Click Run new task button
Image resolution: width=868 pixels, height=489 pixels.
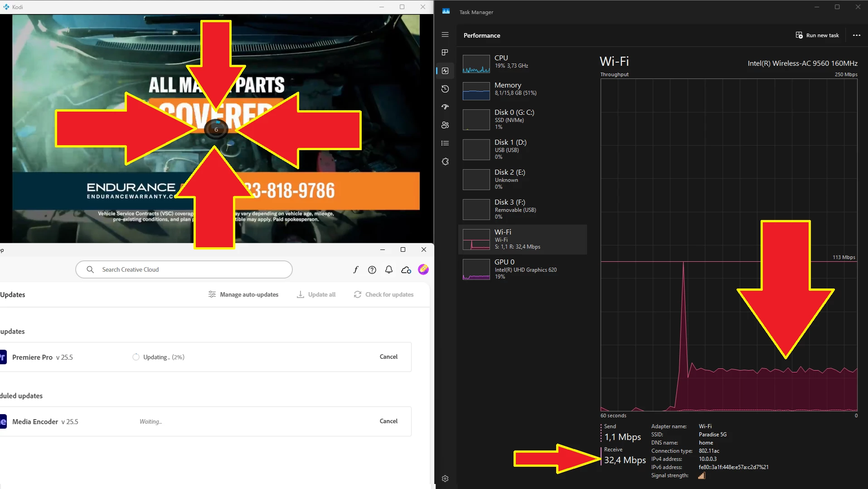[818, 35]
